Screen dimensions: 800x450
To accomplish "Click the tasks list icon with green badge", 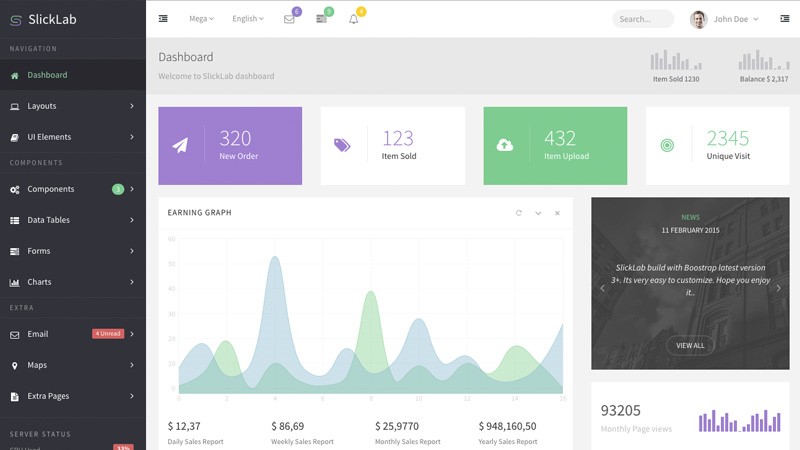I will (x=321, y=19).
